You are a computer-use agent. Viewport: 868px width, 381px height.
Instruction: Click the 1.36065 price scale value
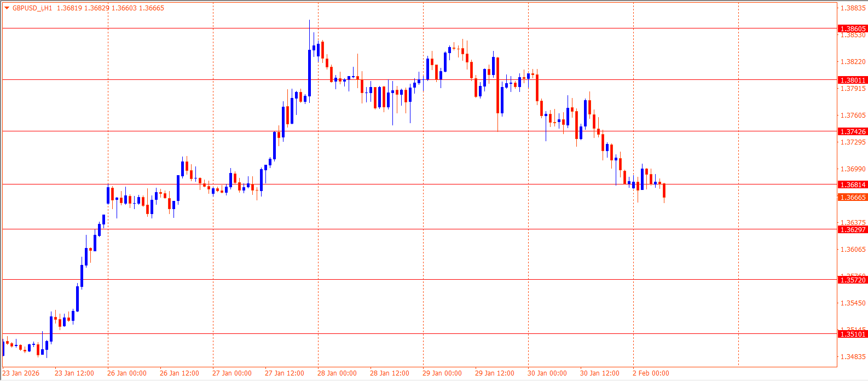(x=853, y=250)
